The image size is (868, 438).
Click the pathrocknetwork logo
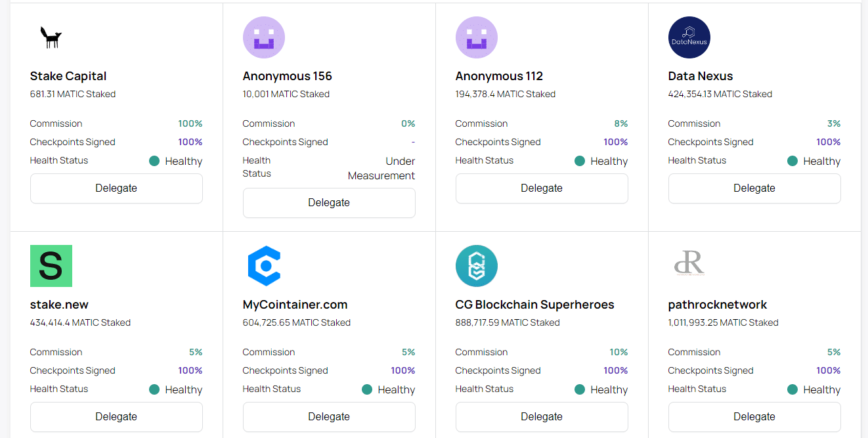click(689, 265)
